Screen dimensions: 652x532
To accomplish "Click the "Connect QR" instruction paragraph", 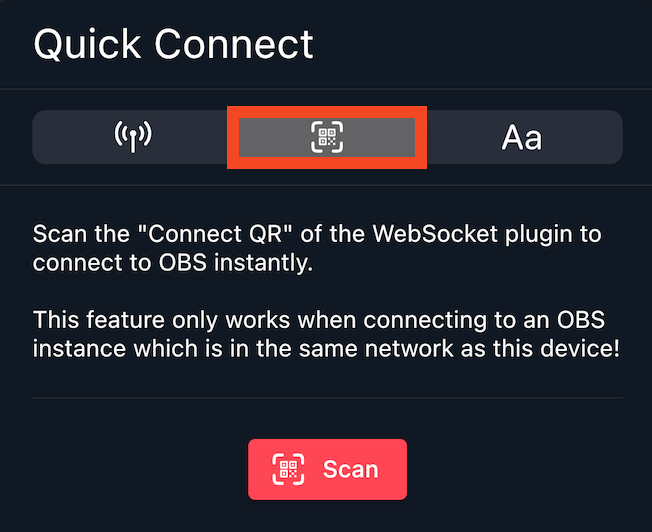I will pos(316,249).
